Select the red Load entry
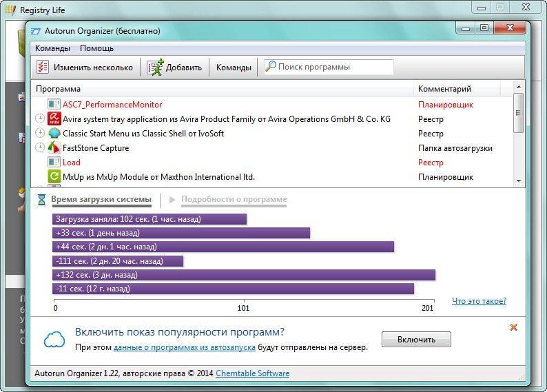547x392 pixels. (272, 162)
